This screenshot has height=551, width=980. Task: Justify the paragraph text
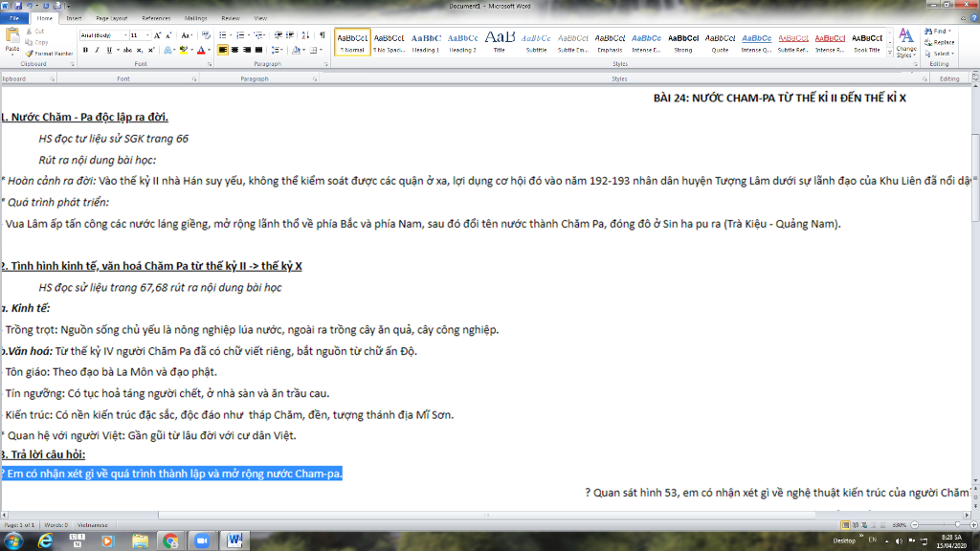click(258, 50)
